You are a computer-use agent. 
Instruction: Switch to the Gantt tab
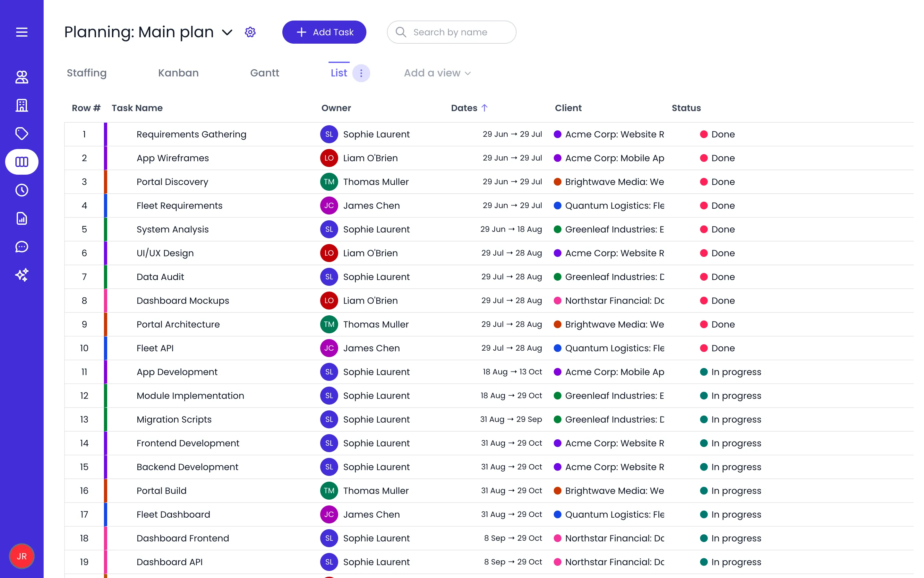pyautogui.click(x=265, y=73)
